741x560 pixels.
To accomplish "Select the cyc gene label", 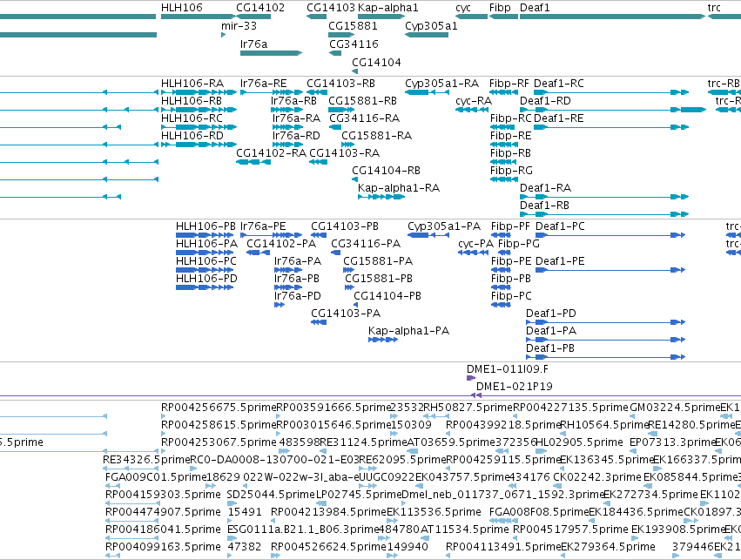I will coord(463,8).
